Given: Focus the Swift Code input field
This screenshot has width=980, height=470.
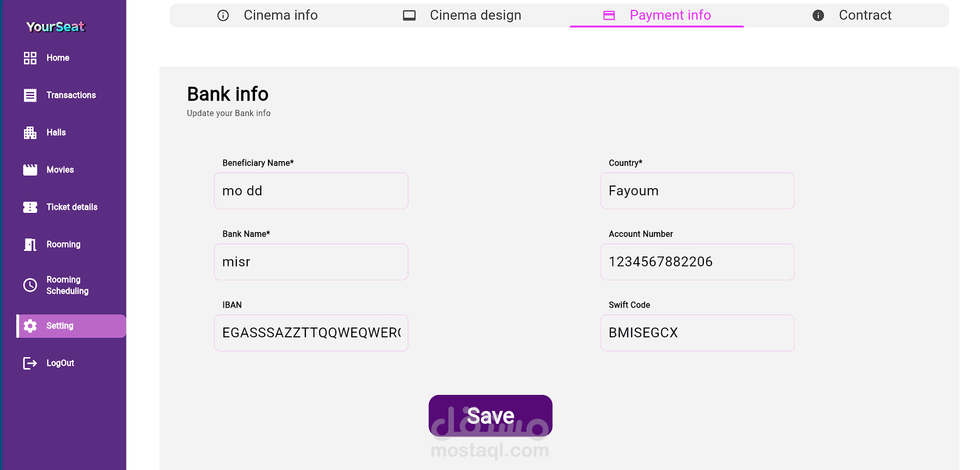Looking at the screenshot, I should tap(697, 333).
